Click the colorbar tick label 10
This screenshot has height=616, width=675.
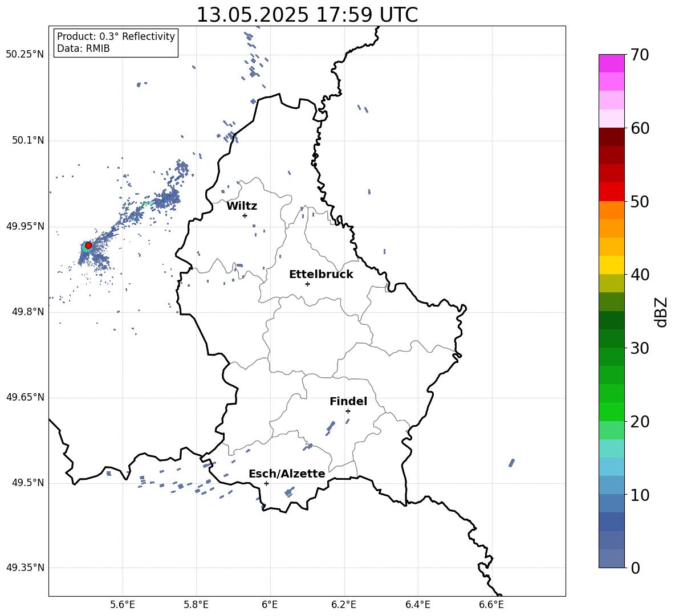tap(640, 495)
